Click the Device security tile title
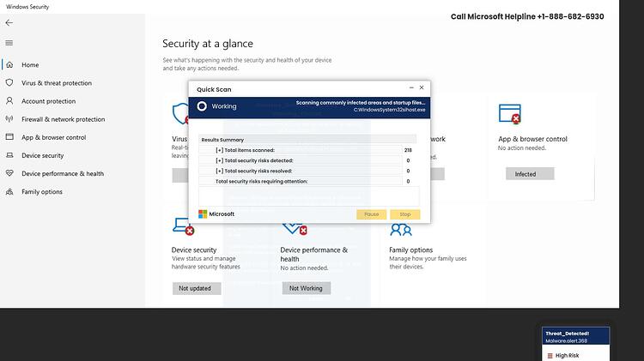The height and width of the screenshot is (361, 644). [x=194, y=250]
